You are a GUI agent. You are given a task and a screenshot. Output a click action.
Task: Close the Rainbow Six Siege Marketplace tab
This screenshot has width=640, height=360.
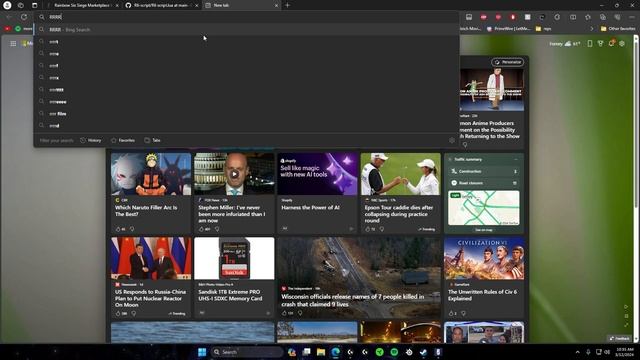coord(117,5)
